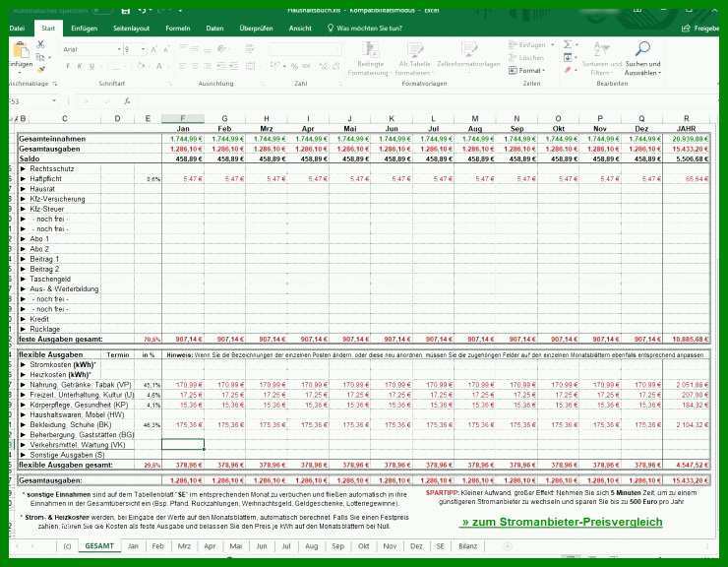
Task: Click the Clear eraser icon
Action: coord(568,70)
